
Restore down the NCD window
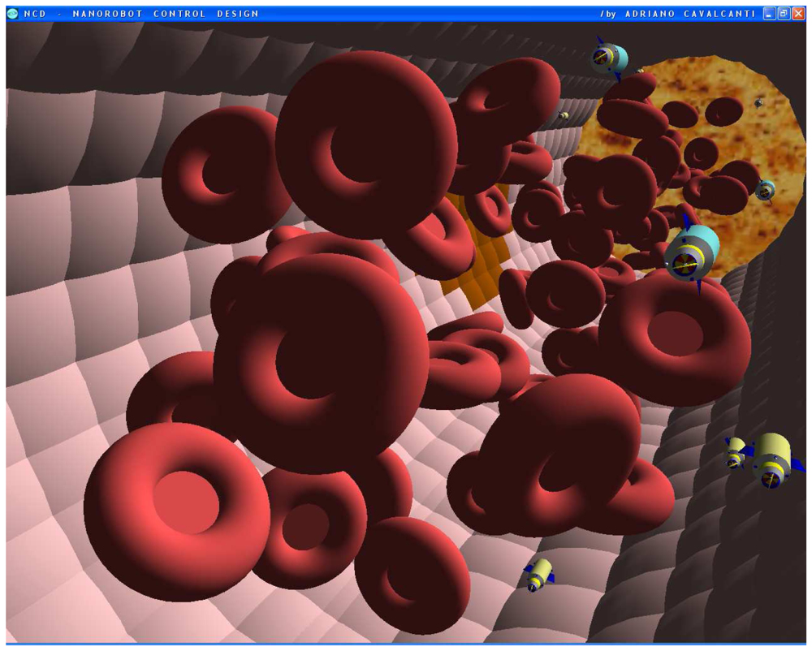point(784,14)
